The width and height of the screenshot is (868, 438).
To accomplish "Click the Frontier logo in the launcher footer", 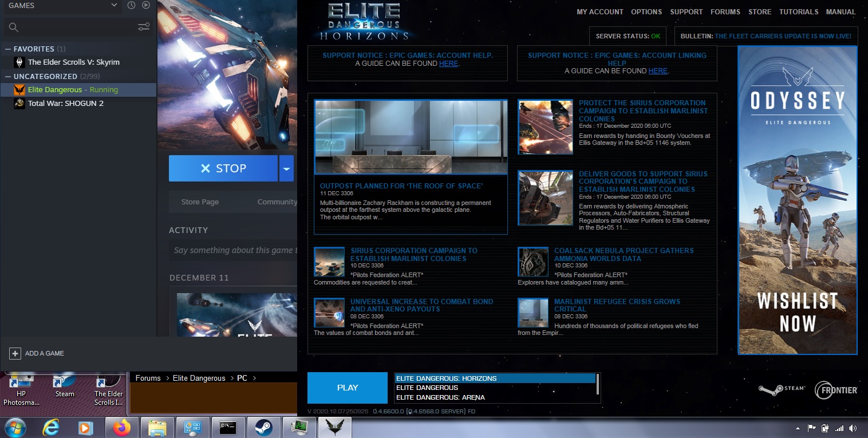I will pyautogui.click(x=837, y=390).
